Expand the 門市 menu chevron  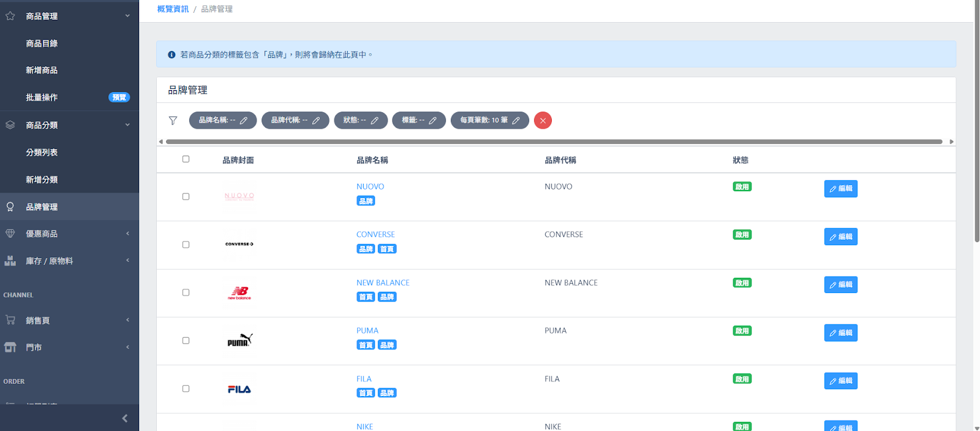[x=127, y=347]
